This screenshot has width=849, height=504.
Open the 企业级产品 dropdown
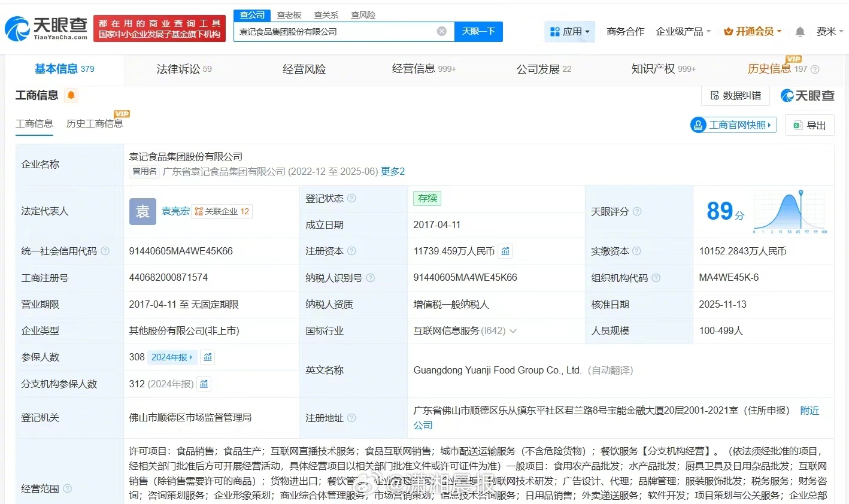(683, 32)
